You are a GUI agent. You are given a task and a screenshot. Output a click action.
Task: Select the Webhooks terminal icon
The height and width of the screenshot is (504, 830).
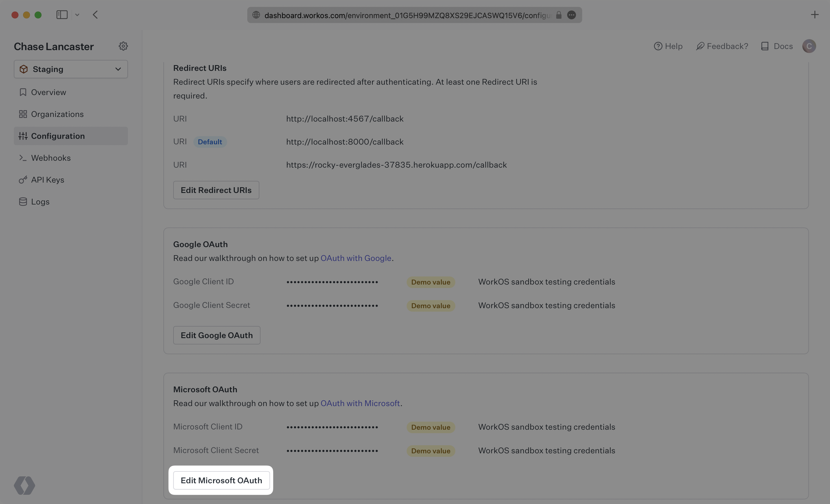pos(22,158)
